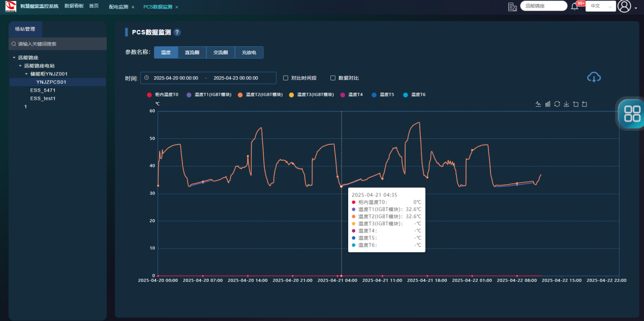Open 数据看板 from the top menu

[74, 6]
